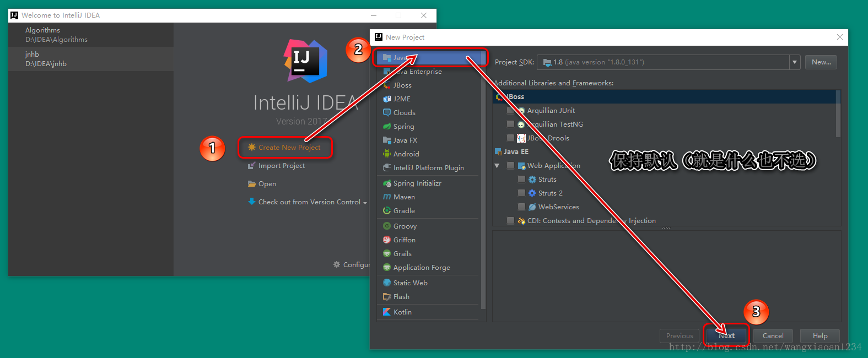
Task: Check the Struts checkbox
Action: pos(521,180)
